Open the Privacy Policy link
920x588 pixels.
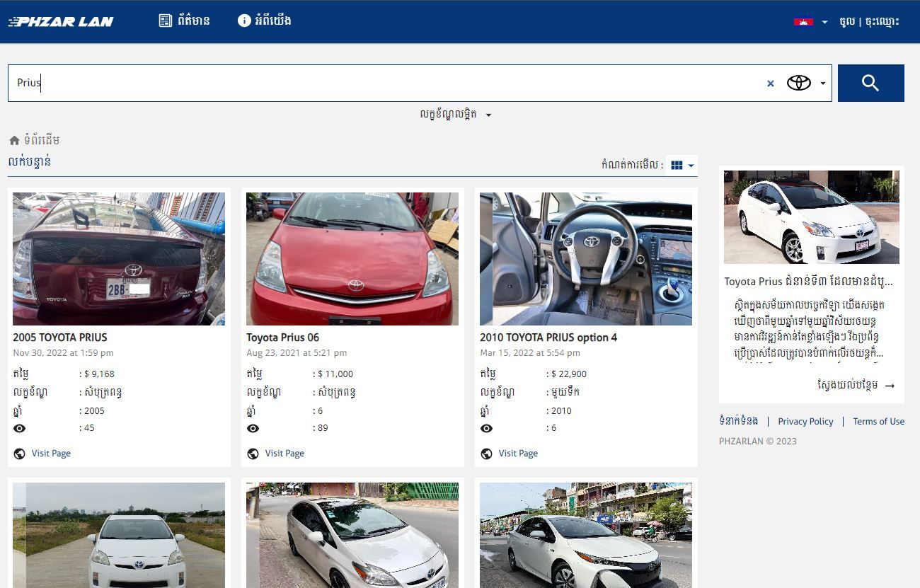pos(805,421)
